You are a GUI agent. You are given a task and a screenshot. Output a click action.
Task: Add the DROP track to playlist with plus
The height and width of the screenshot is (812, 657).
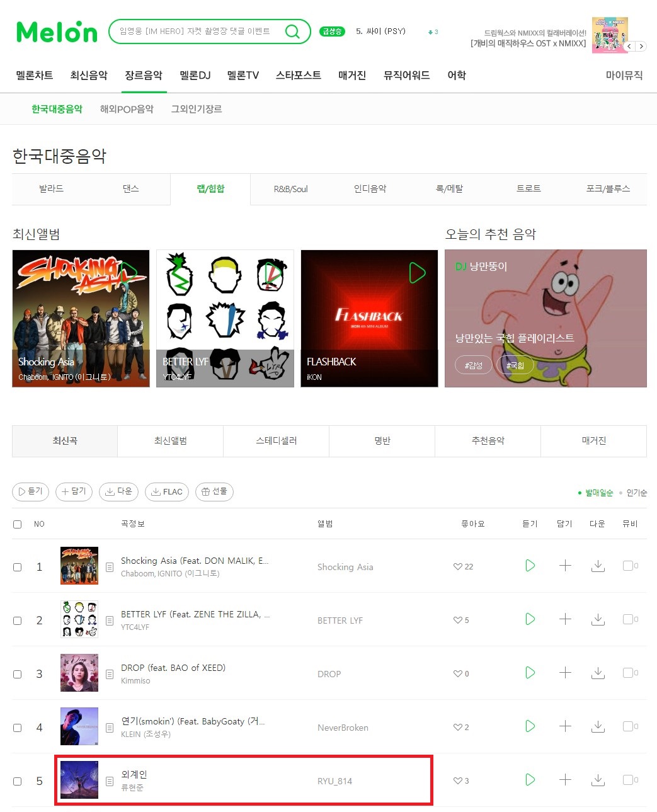pyautogui.click(x=565, y=673)
